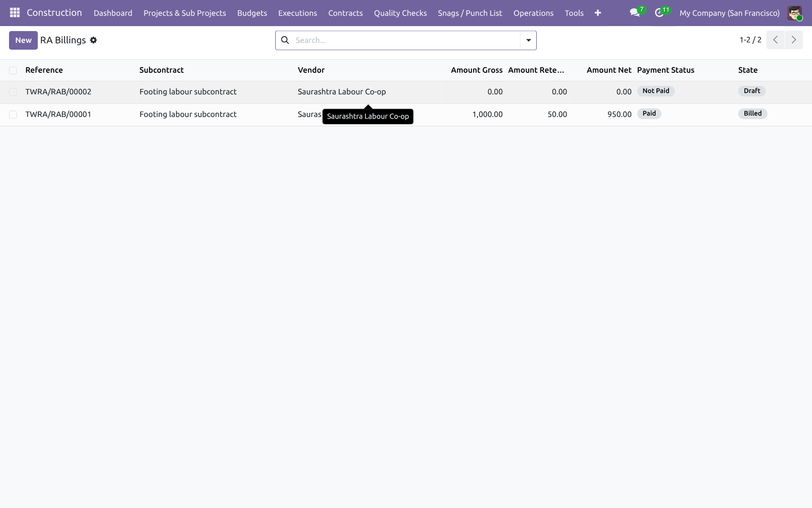This screenshot has height=508, width=812.
Task: Open the Dashboard menu
Action: (113, 13)
